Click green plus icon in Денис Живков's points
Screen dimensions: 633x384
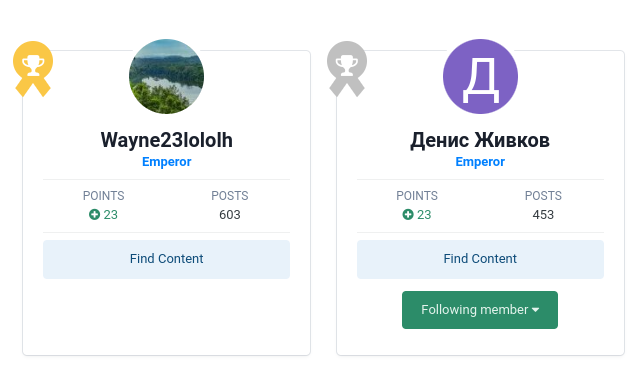(x=408, y=214)
